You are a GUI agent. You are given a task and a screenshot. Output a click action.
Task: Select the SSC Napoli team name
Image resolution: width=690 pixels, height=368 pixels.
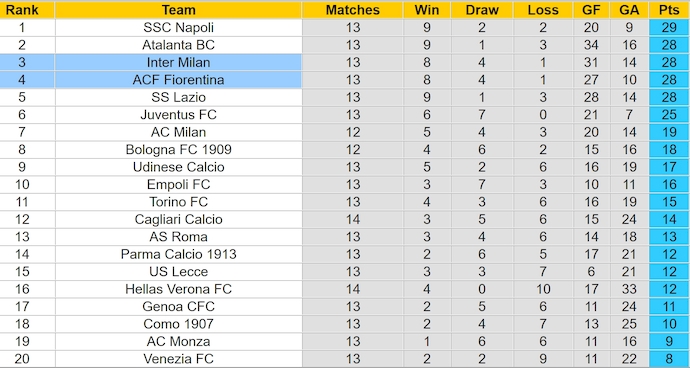[178, 27]
